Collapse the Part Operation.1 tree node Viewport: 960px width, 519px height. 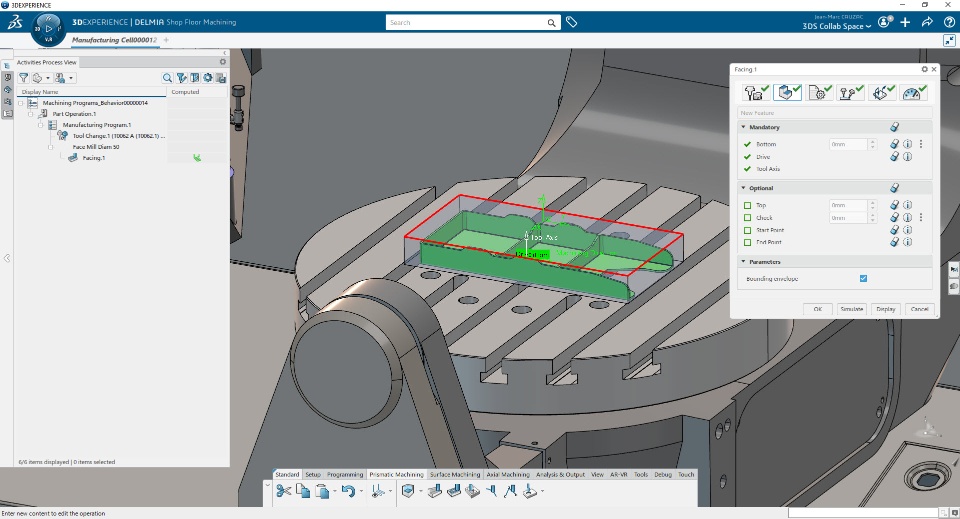31,114
